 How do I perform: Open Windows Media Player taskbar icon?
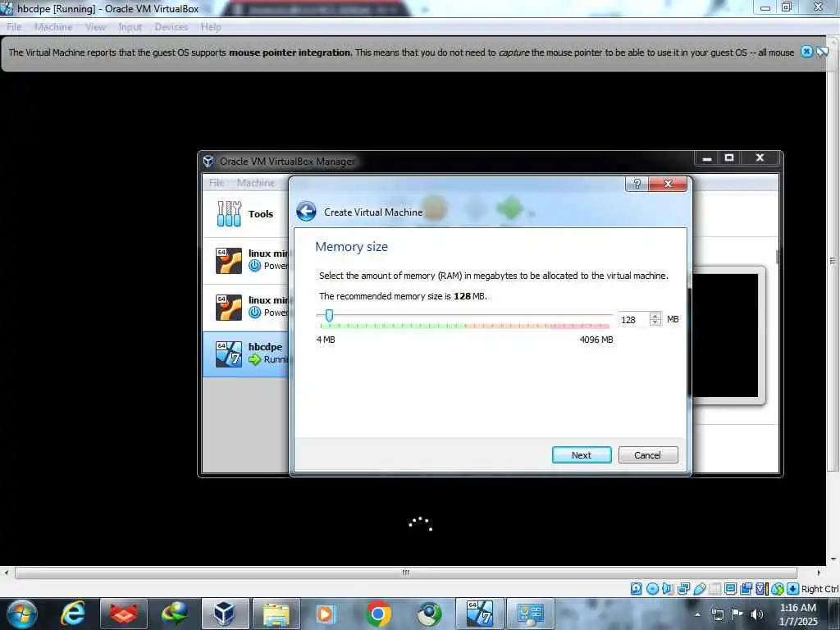pos(326,614)
